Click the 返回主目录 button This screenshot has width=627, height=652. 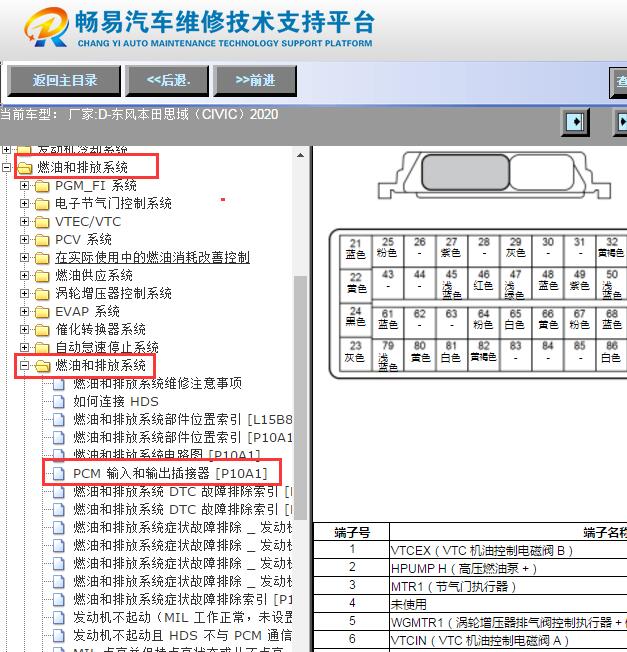click(x=64, y=80)
